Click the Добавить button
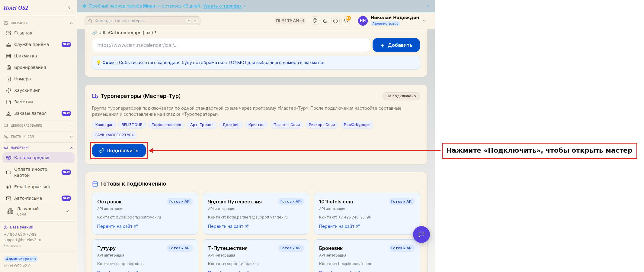Image resolution: width=644 pixels, height=272 pixels. (x=396, y=45)
